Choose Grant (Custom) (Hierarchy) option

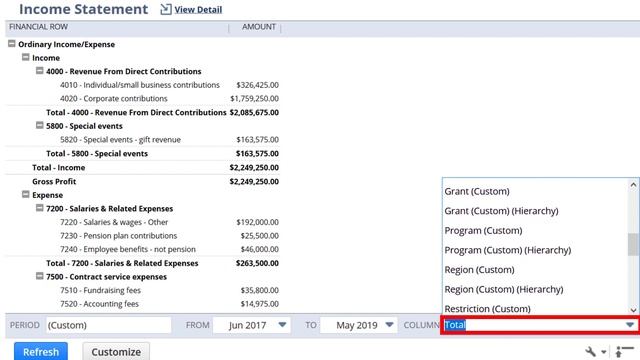tap(501, 211)
